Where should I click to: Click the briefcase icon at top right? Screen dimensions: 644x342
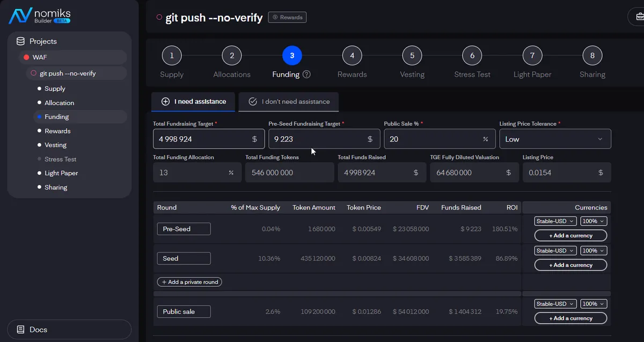(639, 17)
